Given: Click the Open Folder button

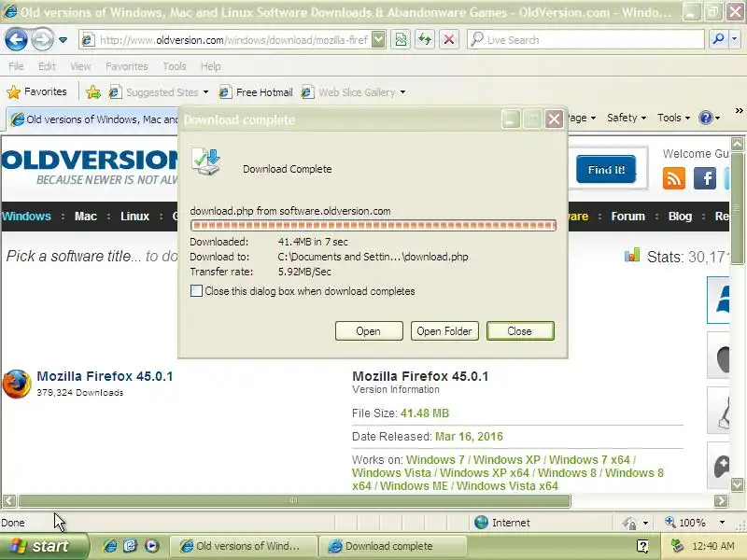Looking at the screenshot, I should coord(444,331).
